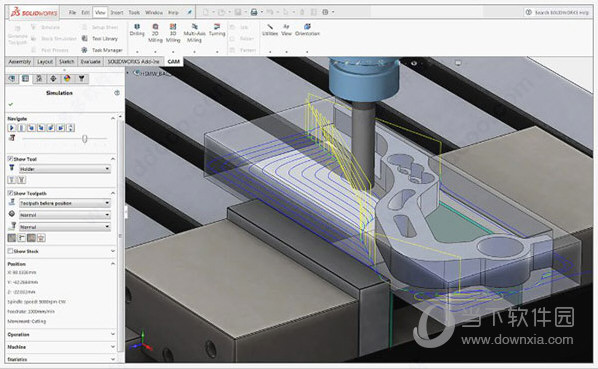Click the green checkmark to accept simulation

(11, 104)
